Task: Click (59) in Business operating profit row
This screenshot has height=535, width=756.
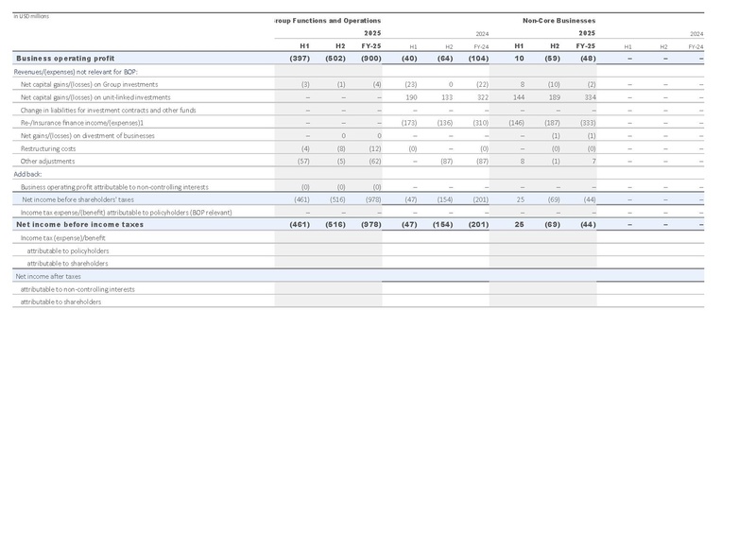Action: [553, 59]
